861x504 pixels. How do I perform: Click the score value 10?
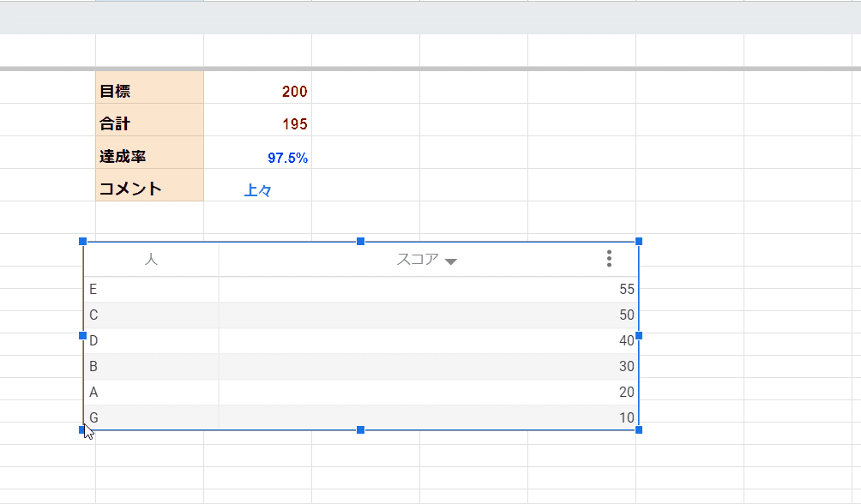click(x=627, y=417)
